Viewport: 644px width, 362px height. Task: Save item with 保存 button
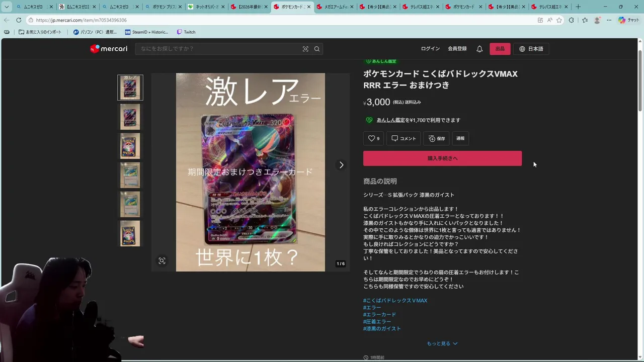click(x=437, y=138)
